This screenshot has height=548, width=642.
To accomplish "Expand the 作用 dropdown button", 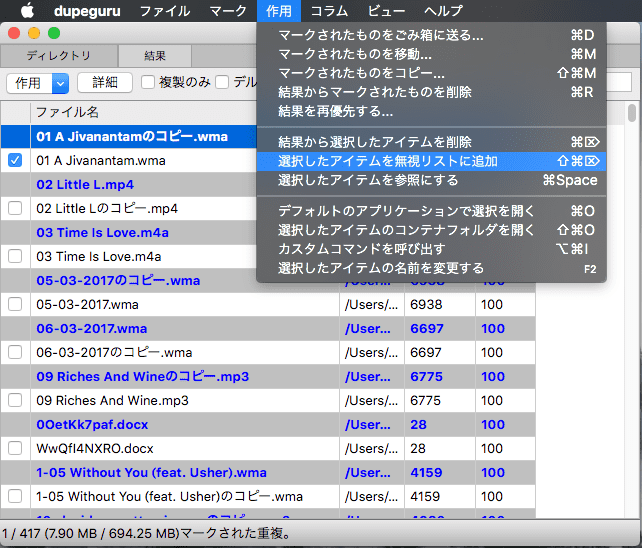I will tap(59, 83).
